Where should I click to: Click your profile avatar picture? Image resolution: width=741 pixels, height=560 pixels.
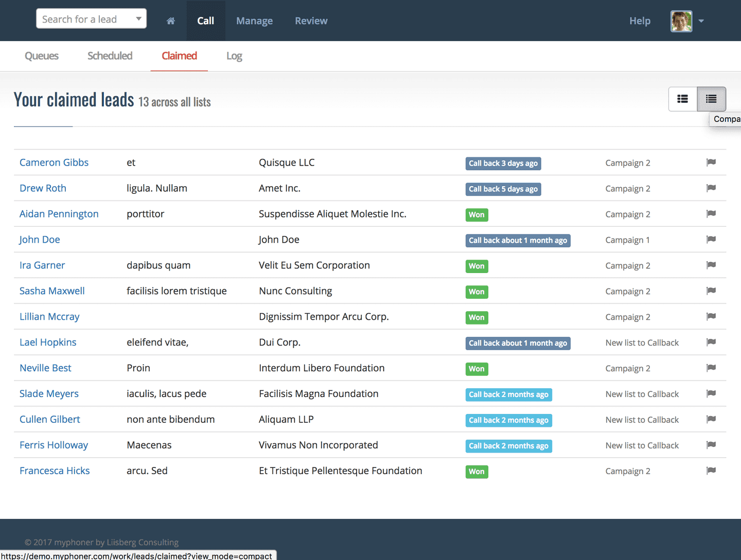point(681,21)
